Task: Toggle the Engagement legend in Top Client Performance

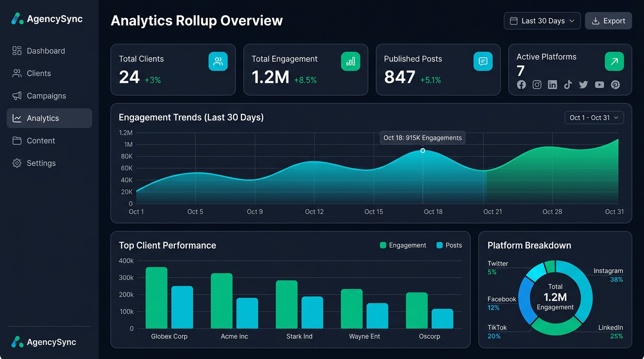Action: point(402,245)
